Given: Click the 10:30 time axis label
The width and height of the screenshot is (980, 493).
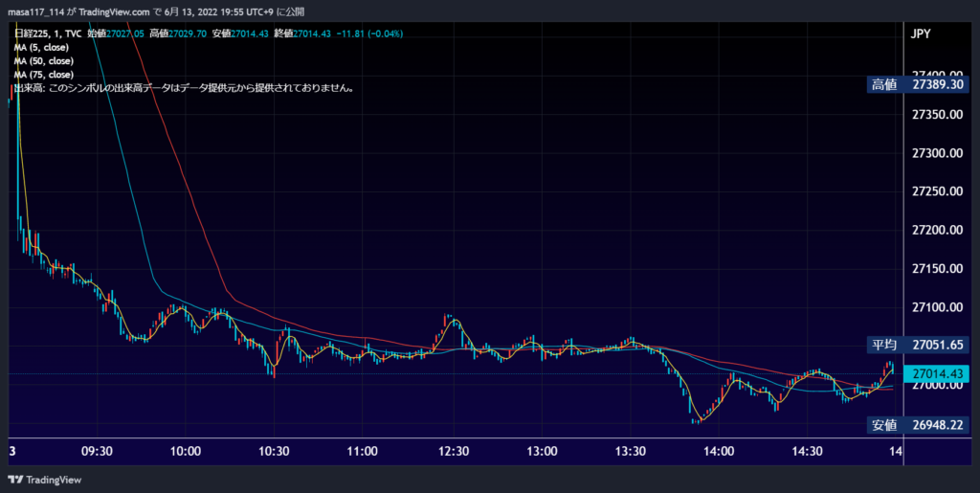Looking at the screenshot, I should pos(275,451).
